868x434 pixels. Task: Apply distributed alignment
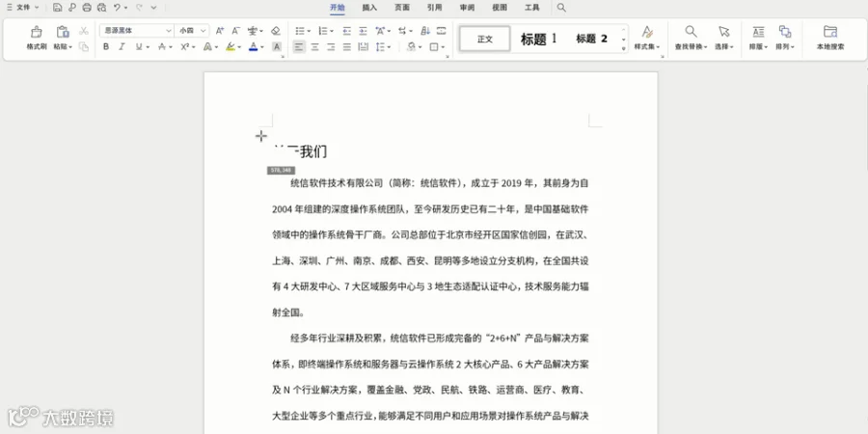[x=364, y=47]
